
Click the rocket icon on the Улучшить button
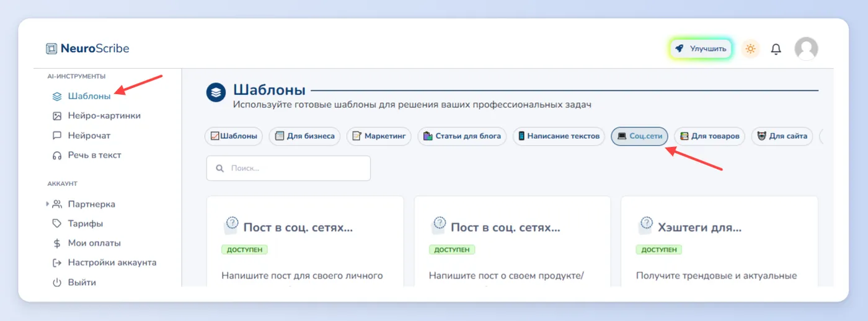click(x=680, y=48)
